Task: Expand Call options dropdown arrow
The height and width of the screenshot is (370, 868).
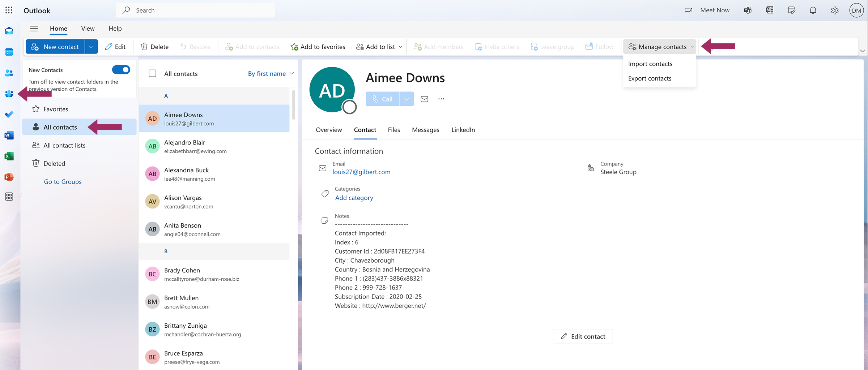Action: click(407, 99)
